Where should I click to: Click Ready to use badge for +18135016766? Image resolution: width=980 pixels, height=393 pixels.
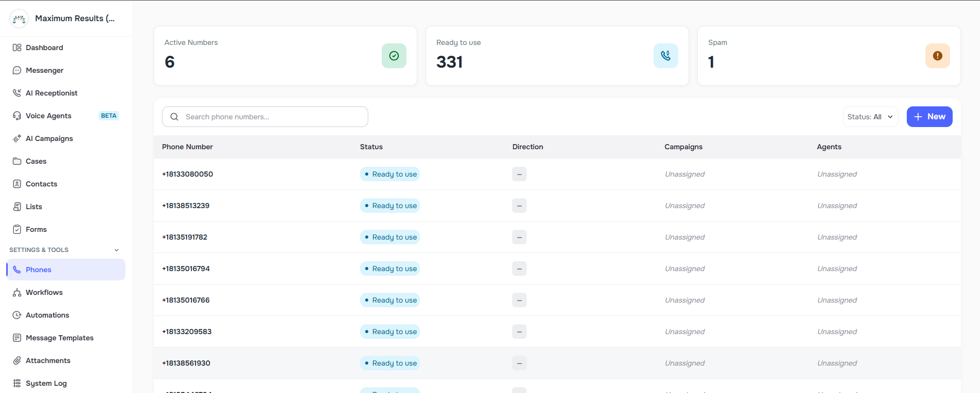[390, 300]
